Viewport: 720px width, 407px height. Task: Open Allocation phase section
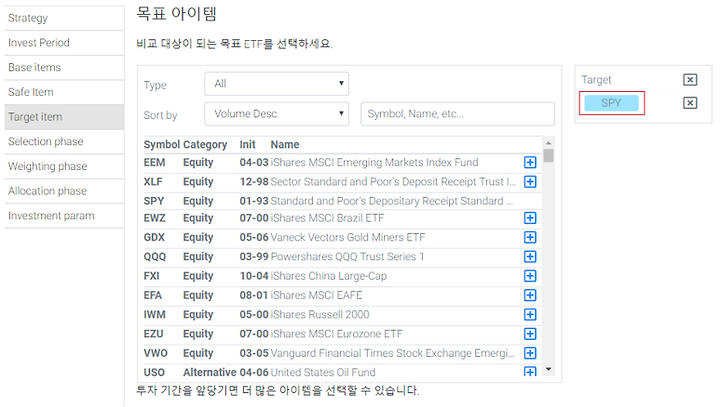coord(64,191)
